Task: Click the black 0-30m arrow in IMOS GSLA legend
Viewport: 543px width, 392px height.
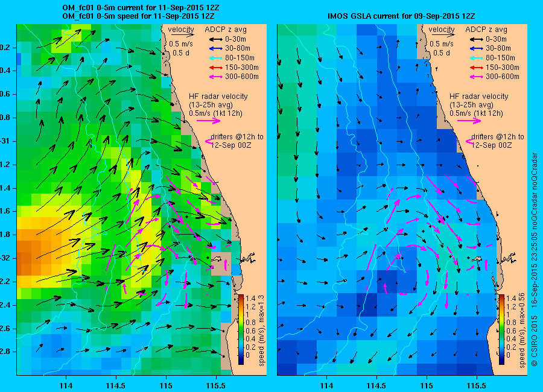Action: 476,39
